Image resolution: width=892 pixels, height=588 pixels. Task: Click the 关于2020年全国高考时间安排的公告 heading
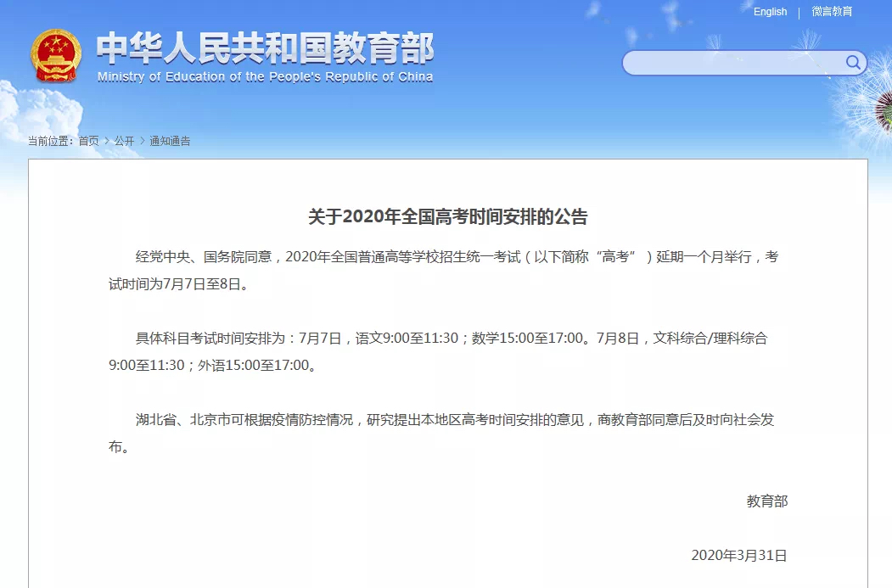[x=447, y=217]
